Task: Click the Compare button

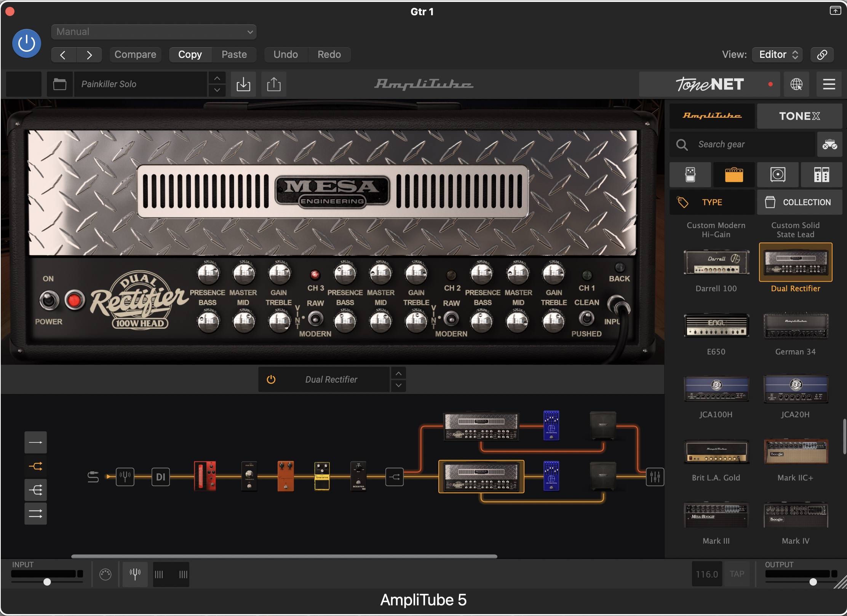Action: coord(135,54)
